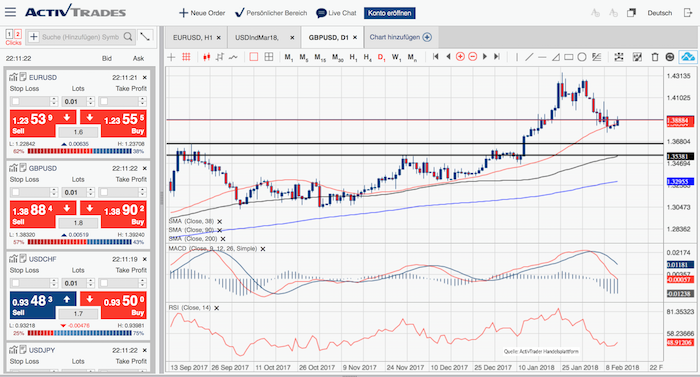700x377 pixels.
Task: Click Neue Order link
Action: click(202, 13)
